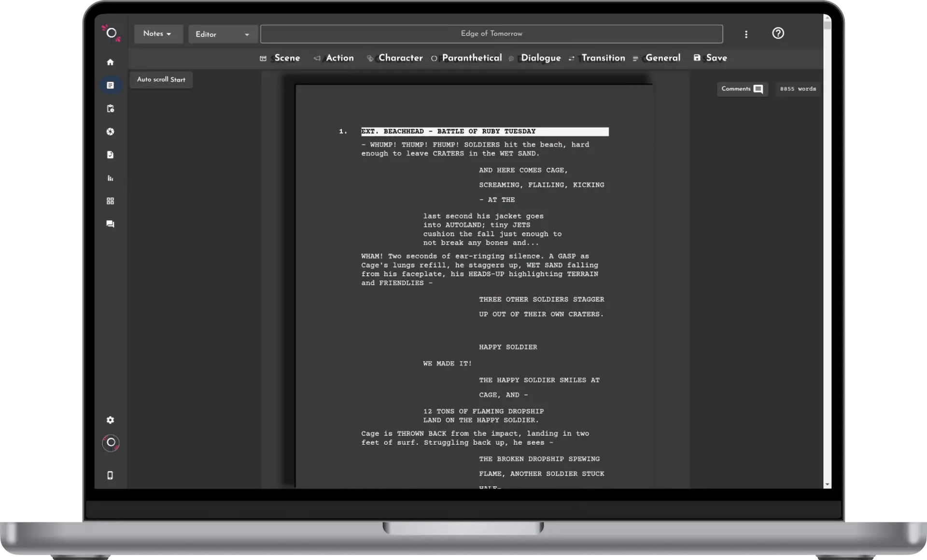This screenshot has width=927, height=560.
Task: Open the document tasks sidebar icon
Action: point(110,154)
